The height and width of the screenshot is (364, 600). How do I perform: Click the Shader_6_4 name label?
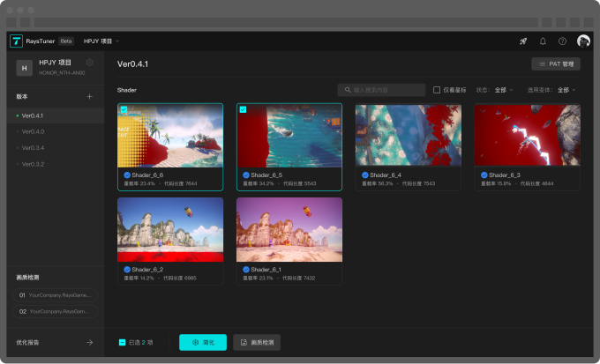[x=386, y=175]
